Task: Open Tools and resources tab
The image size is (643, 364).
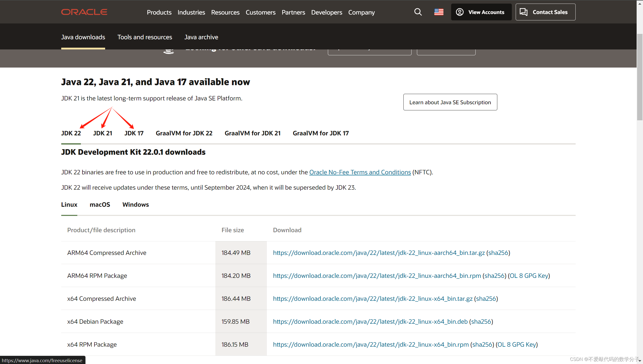Action: coord(145,37)
